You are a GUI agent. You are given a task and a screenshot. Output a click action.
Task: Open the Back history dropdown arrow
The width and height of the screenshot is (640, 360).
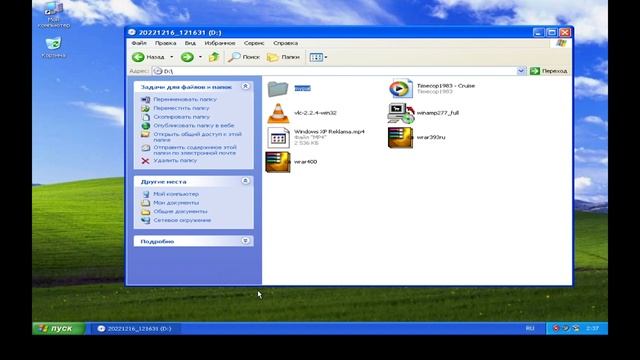pyautogui.click(x=171, y=57)
